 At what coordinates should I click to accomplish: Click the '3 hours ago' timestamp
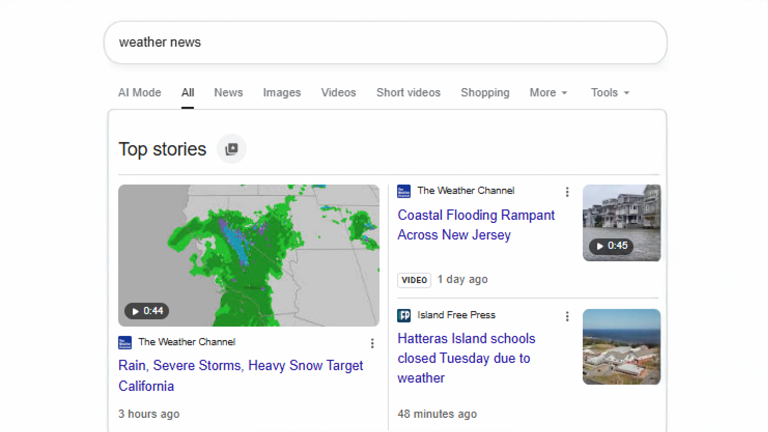[149, 414]
